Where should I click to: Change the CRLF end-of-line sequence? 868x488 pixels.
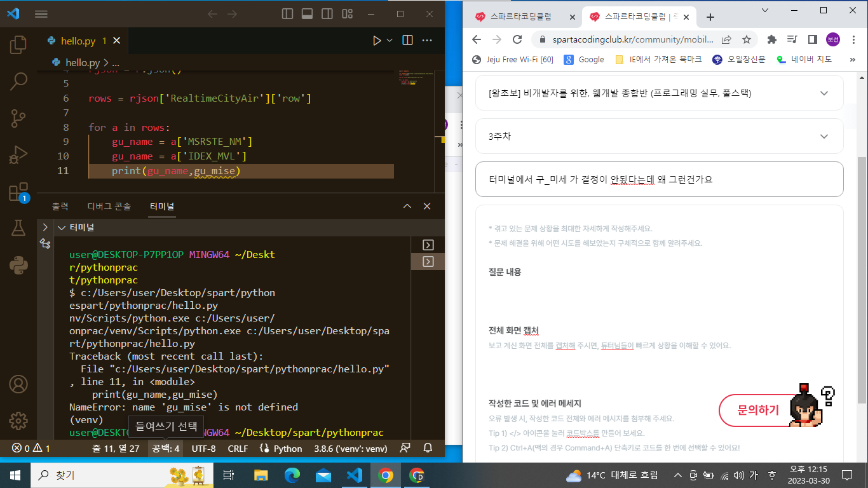tap(238, 448)
